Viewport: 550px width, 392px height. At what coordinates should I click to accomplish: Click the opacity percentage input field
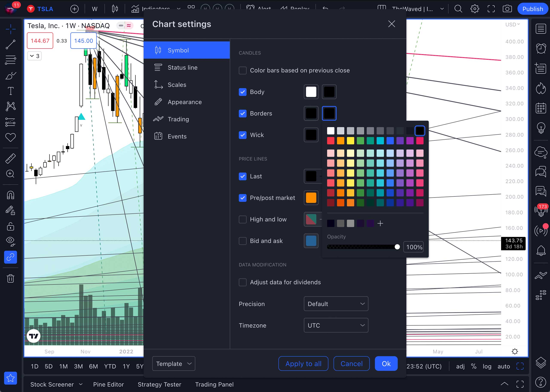[414, 247]
